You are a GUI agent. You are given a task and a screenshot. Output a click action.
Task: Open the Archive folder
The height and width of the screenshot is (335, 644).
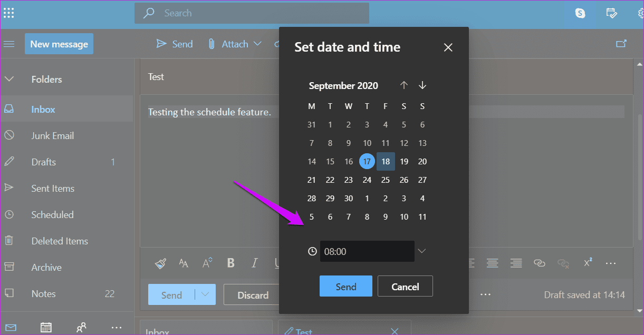tap(66, 268)
